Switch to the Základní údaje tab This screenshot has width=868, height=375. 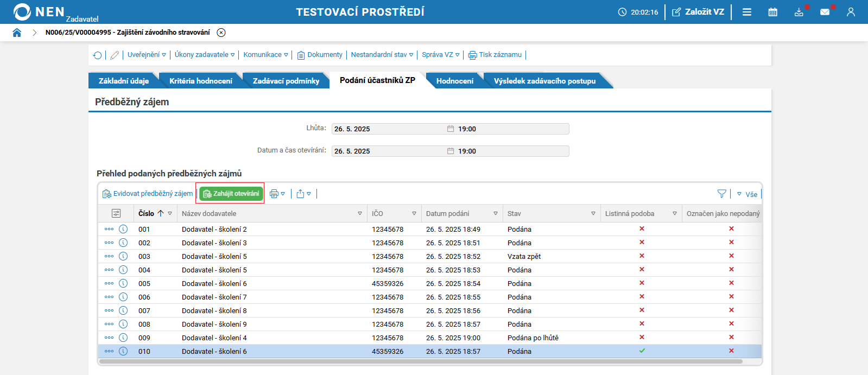point(123,81)
